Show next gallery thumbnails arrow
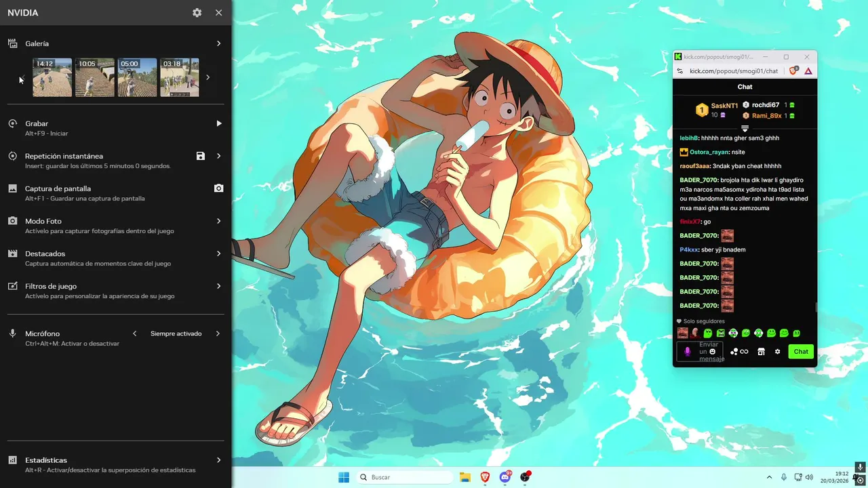Screen dimensions: 868x488 pos(208,77)
